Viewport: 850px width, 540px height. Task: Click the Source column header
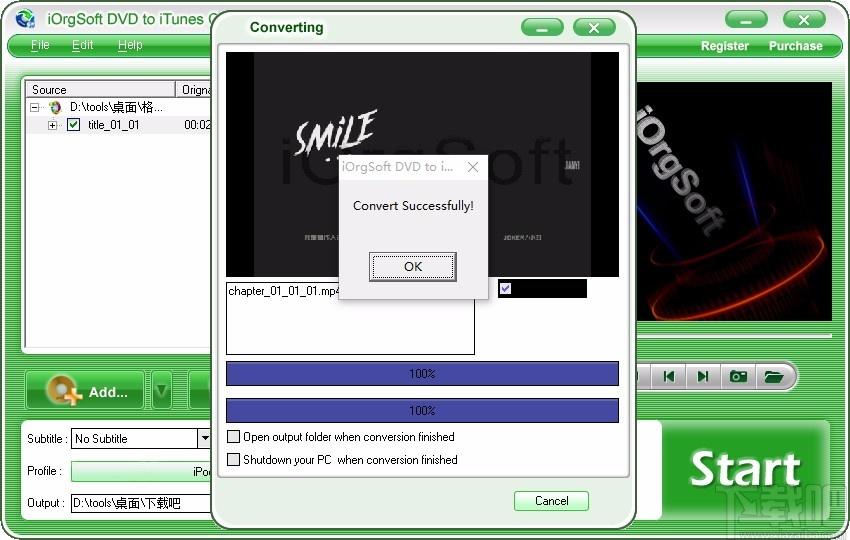pos(99,89)
